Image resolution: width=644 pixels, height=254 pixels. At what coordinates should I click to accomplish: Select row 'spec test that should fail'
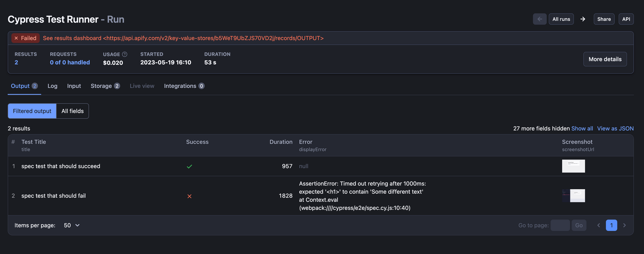(321, 196)
